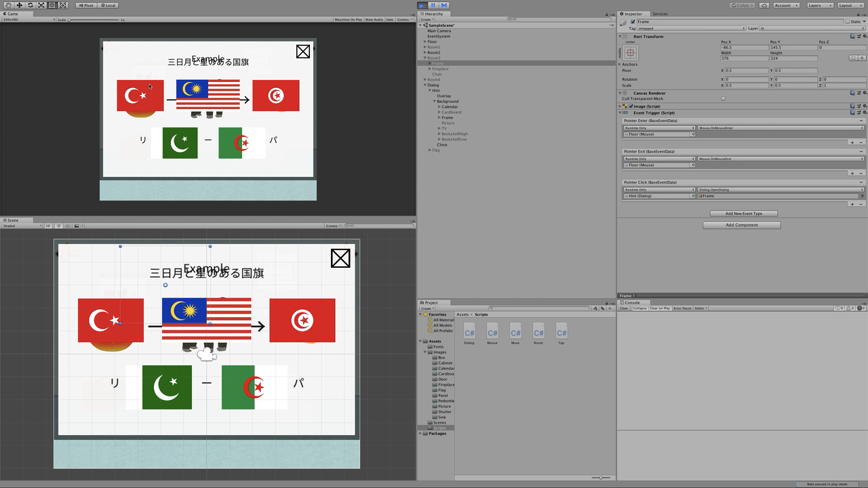The height and width of the screenshot is (488, 868).
Task: Click the Pause playback button
Action: (433, 5)
